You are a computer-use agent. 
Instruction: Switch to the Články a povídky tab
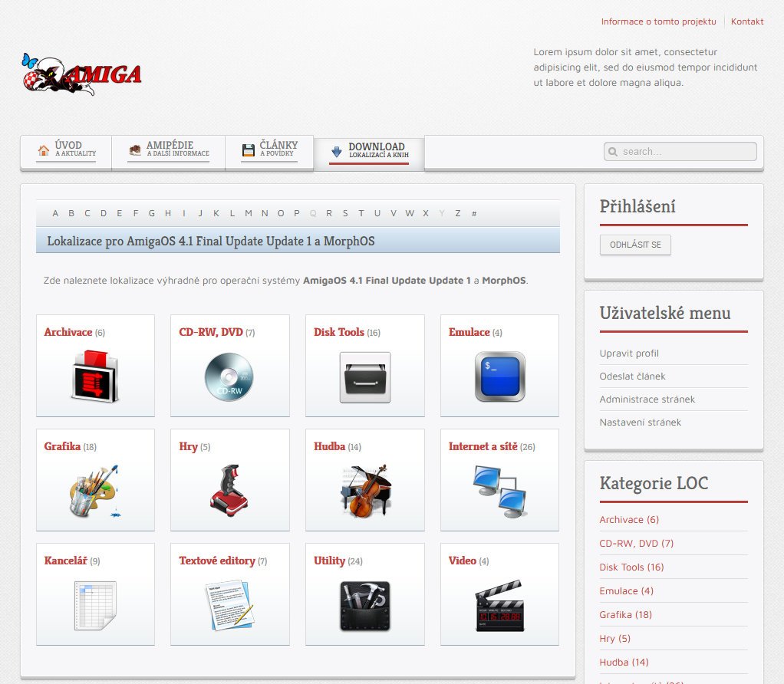pos(269,150)
